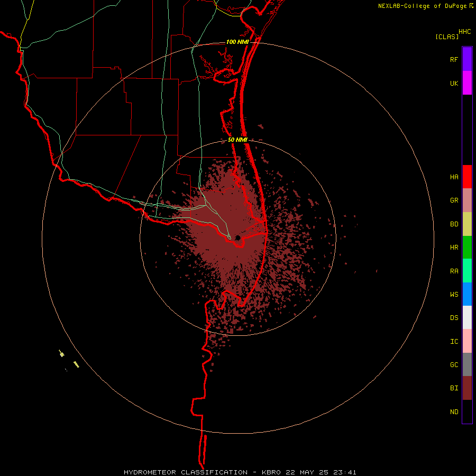Select the BD yellow legend block
Image resolution: width=476 pixels, height=476 pixels.
[467, 224]
